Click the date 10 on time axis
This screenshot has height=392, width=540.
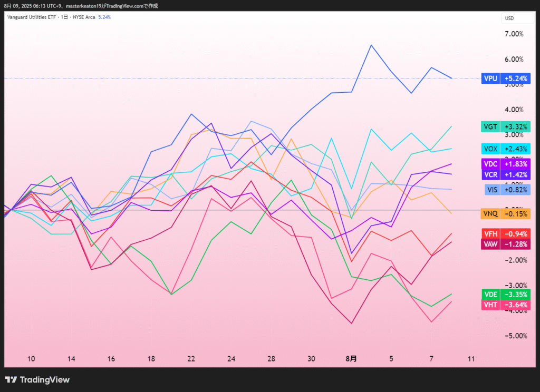click(x=31, y=359)
